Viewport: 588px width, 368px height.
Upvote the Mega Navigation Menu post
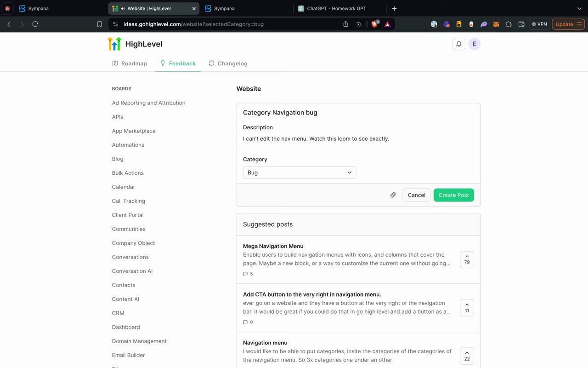[467, 259]
